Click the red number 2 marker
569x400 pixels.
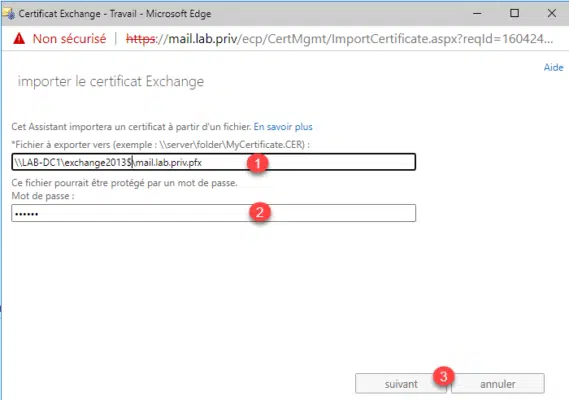tap(259, 212)
